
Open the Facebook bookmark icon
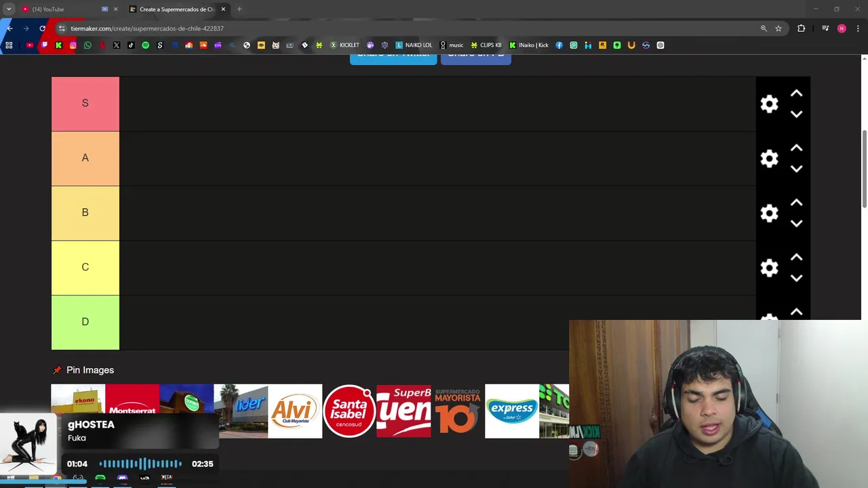pos(559,45)
